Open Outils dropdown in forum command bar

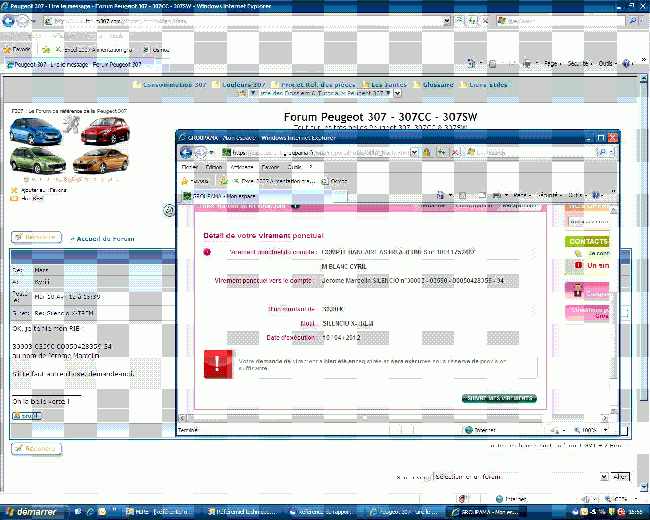click(x=608, y=63)
